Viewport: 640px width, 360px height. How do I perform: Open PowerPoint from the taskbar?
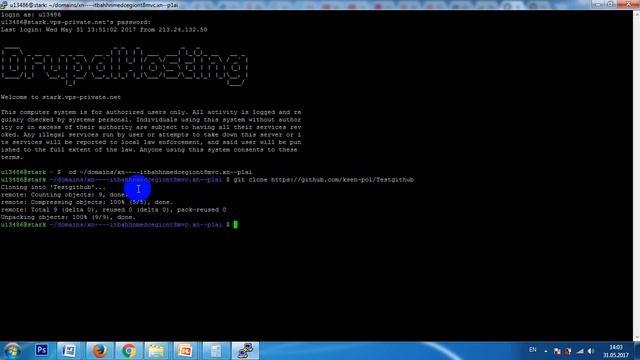coord(185,351)
